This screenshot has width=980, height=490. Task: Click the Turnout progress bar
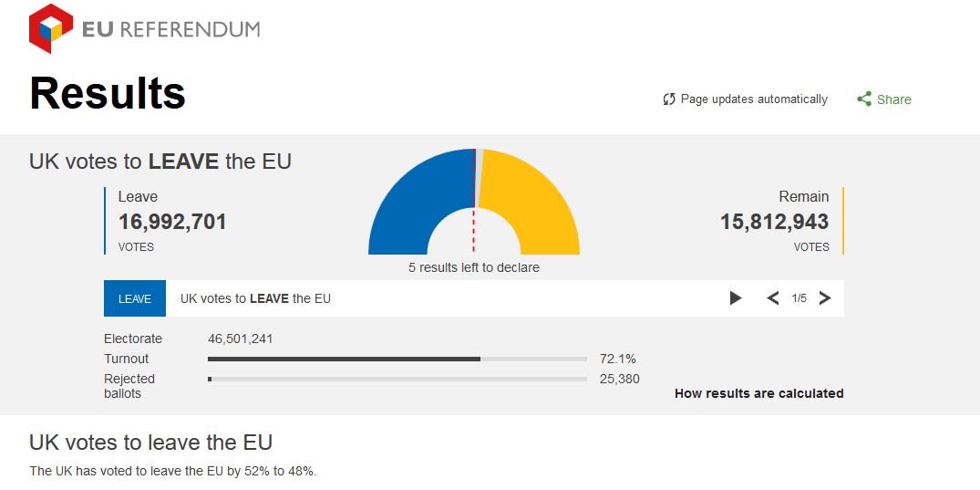(x=397, y=359)
